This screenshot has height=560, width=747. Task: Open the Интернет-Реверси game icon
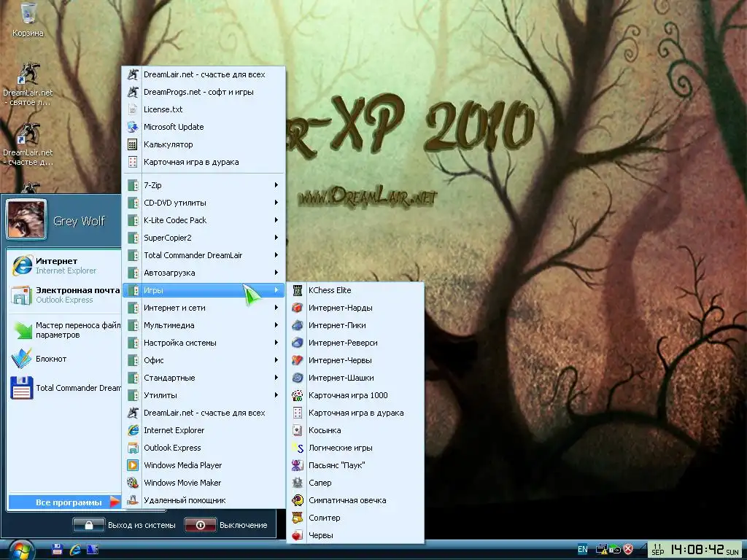click(298, 343)
